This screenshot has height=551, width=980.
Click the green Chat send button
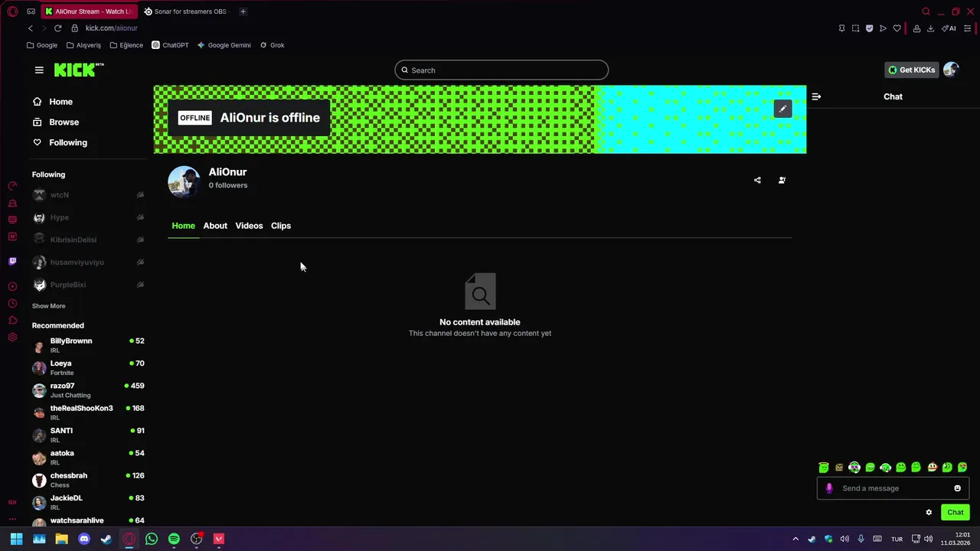(955, 512)
